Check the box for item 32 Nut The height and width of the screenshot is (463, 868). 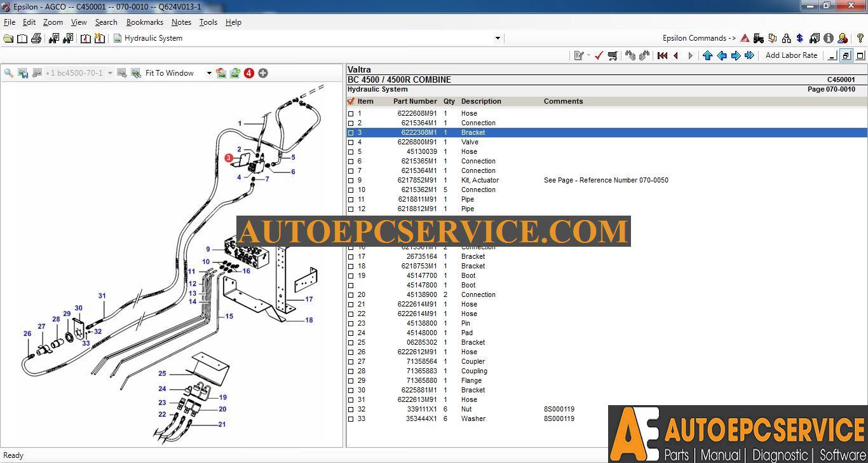[x=351, y=410]
